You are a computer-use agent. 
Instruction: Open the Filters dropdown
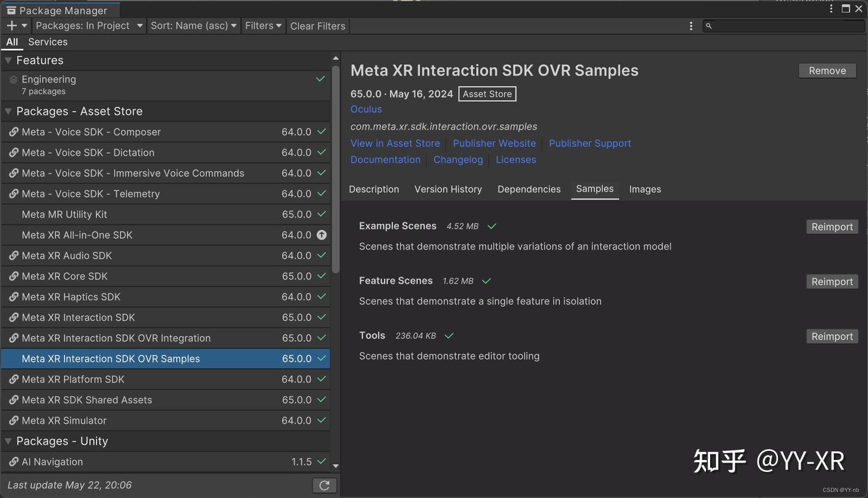(263, 26)
